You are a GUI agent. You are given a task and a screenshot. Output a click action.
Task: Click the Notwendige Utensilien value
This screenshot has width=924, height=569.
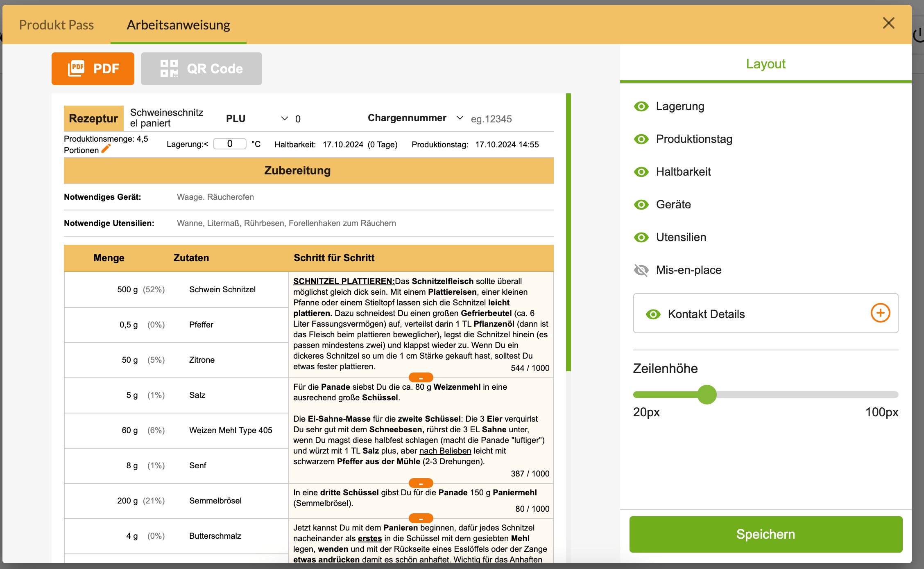coord(286,223)
